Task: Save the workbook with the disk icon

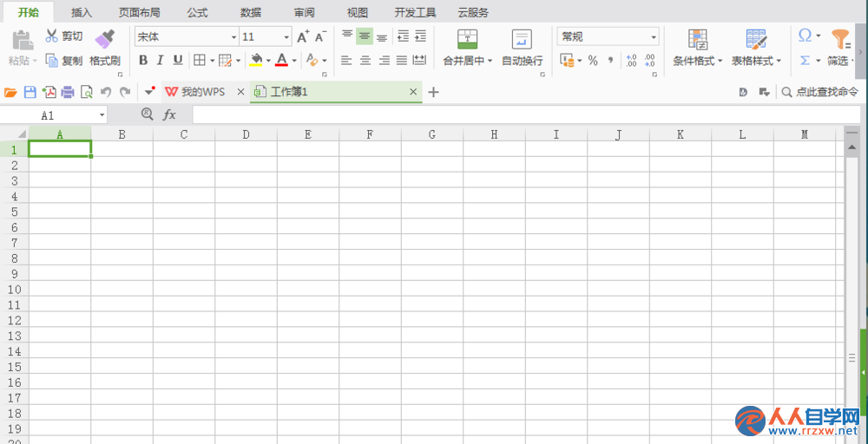Action: (30, 92)
